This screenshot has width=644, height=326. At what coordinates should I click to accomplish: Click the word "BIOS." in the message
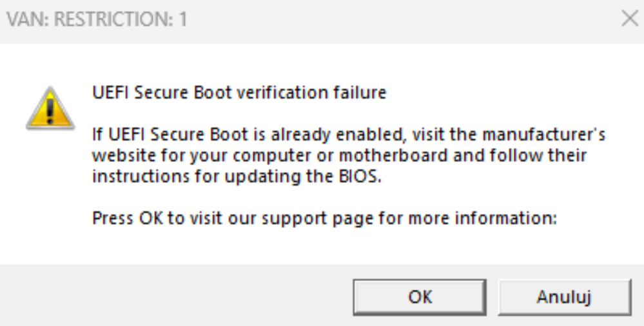364,177
